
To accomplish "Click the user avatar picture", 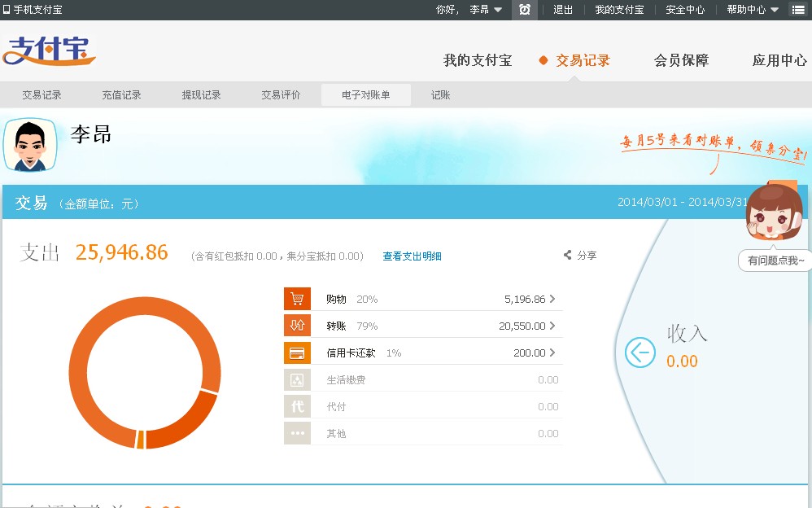I will [31, 145].
